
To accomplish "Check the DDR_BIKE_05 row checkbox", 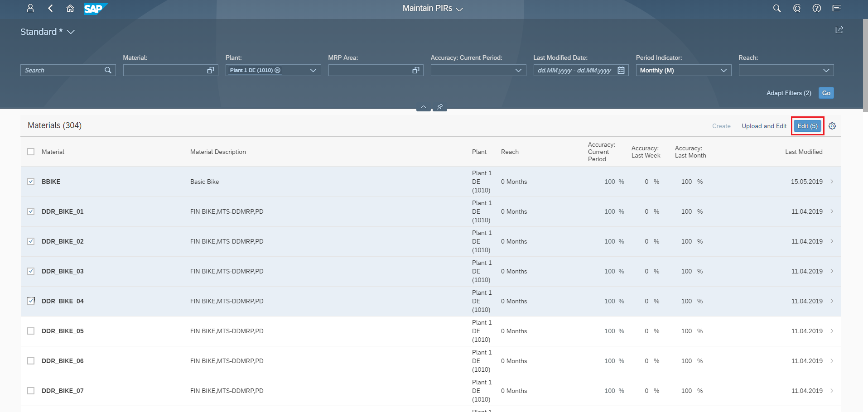I will point(31,331).
